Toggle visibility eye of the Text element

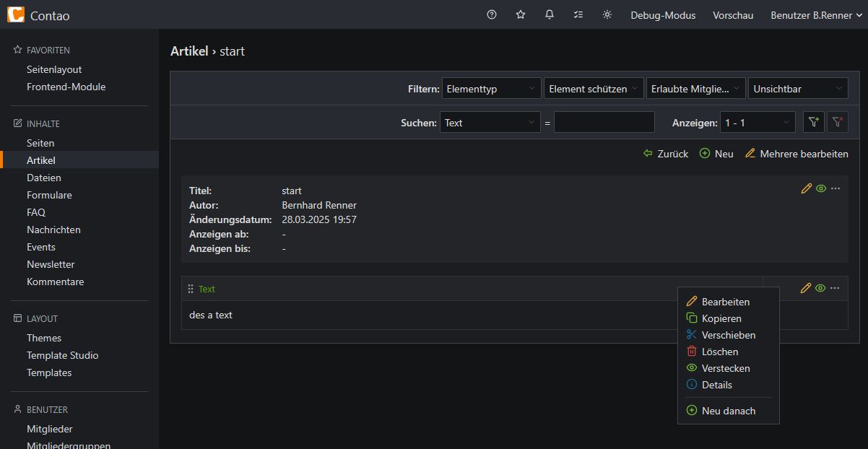(820, 288)
